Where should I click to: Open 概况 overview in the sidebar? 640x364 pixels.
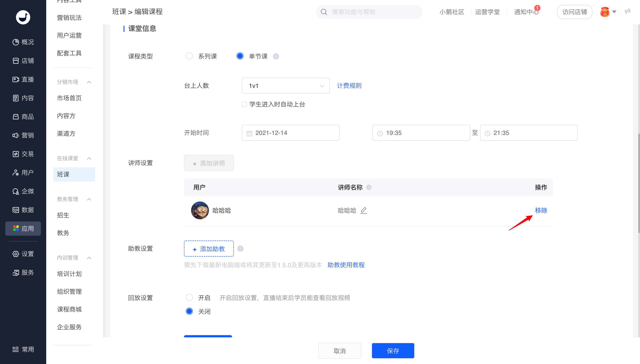click(23, 42)
